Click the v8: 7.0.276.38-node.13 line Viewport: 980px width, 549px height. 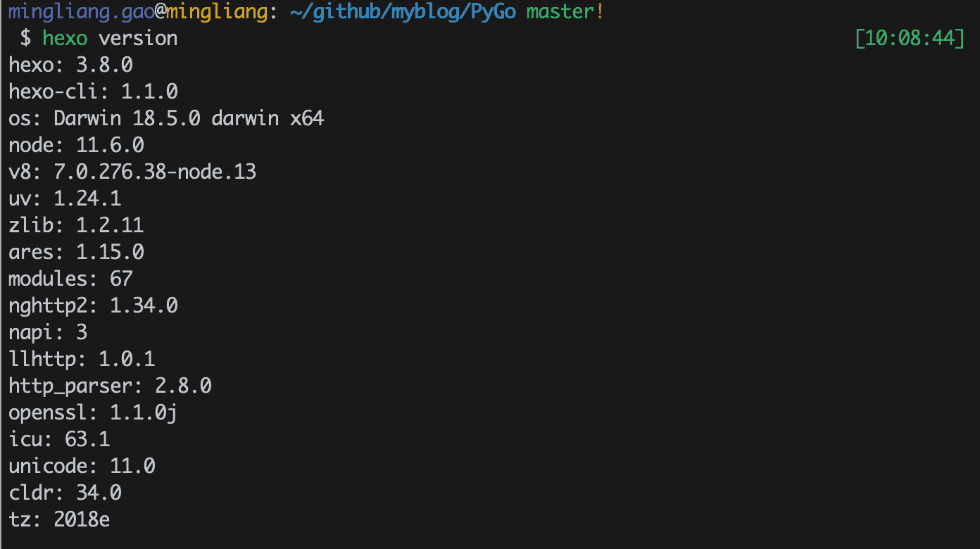pyautogui.click(x=132, y=172)
